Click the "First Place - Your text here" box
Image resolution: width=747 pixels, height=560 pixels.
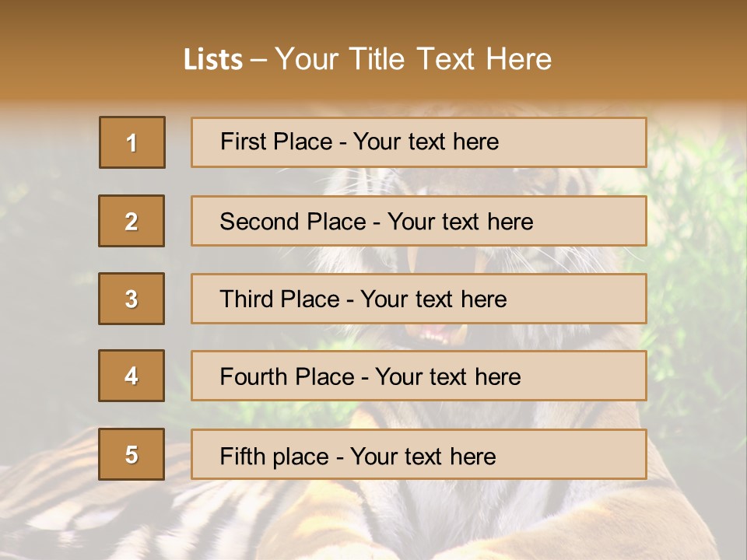pyautogui.click(x=419, y=142)
